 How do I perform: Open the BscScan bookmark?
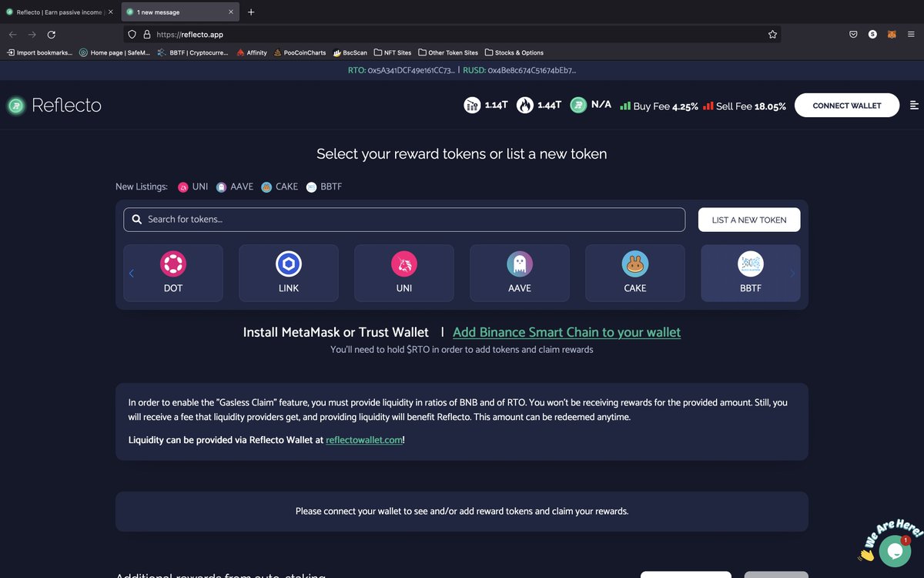(350, 52)
